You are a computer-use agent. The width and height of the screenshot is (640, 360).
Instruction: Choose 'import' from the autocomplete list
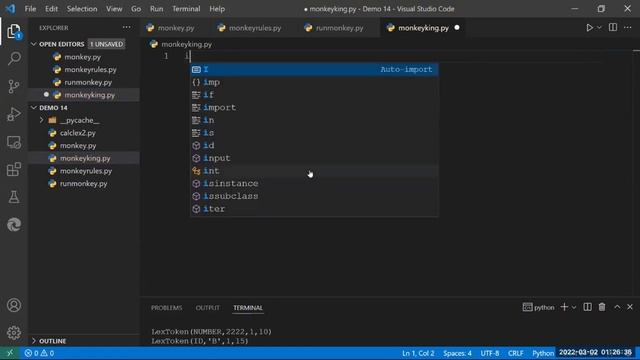click(314, 107)
